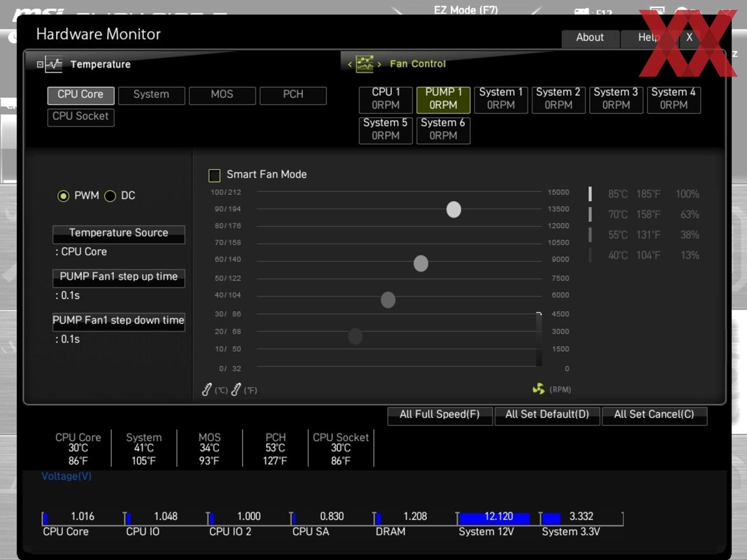Choose the System 5 fan header
This screenshot has width=747, height=560.
click(x=386, y=130)
